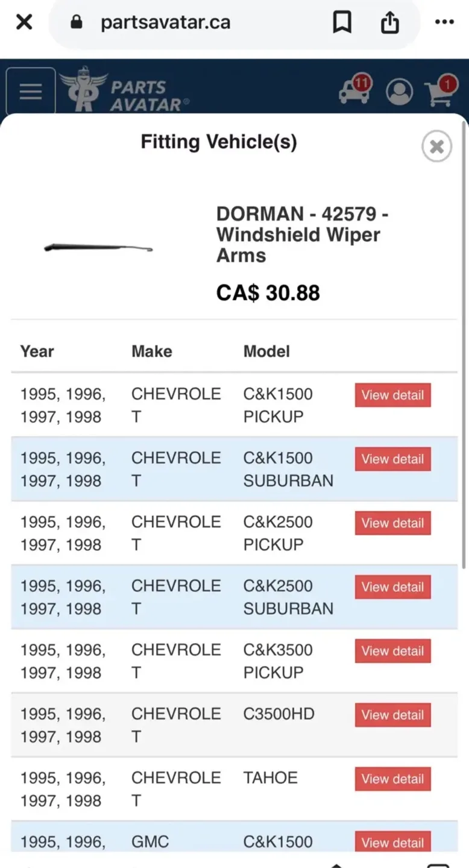Viewport: 469px width, 868px height.
Task: Tap the wiper arm product thumbnail
Action: point(98,248)
